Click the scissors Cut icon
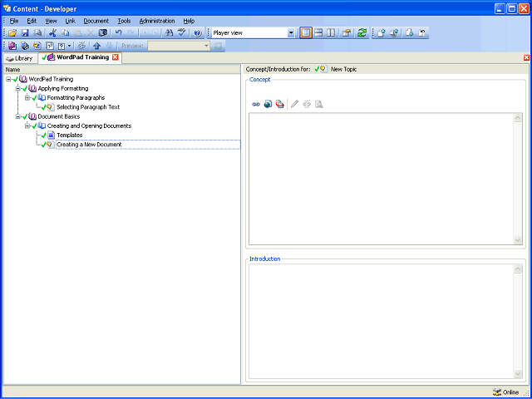This screenshot has height=399, width=532. click(52, 33)
